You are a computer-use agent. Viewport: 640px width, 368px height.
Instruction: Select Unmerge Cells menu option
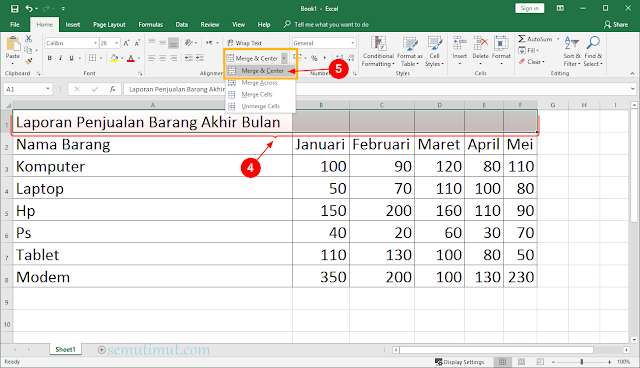(x=260, y=106)
